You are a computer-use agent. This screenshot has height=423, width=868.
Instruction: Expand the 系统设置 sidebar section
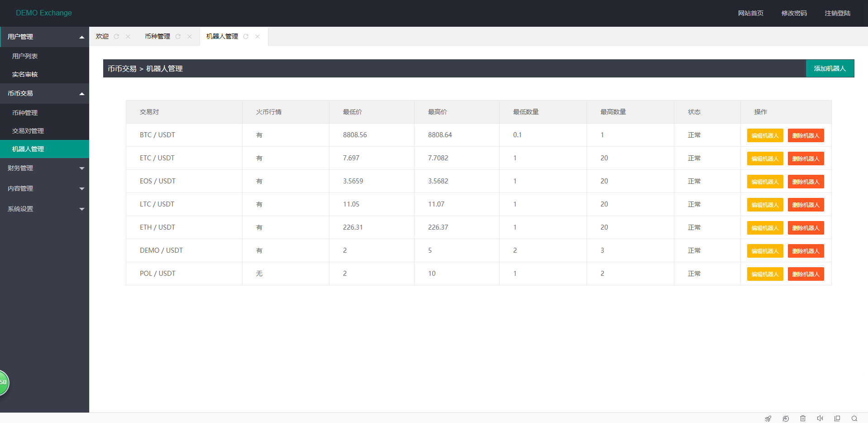click(44, 209)
